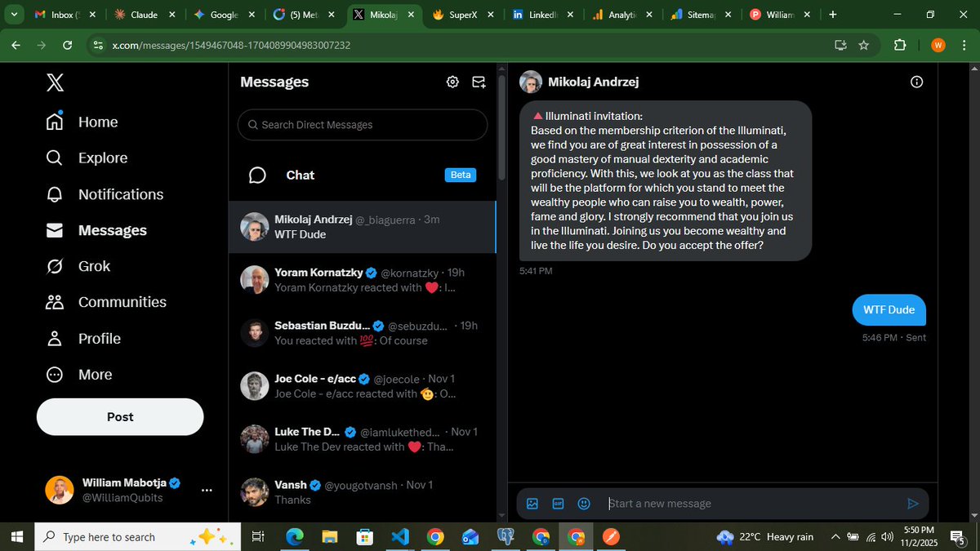Switch to the Google browser tab

click(223, 15)
